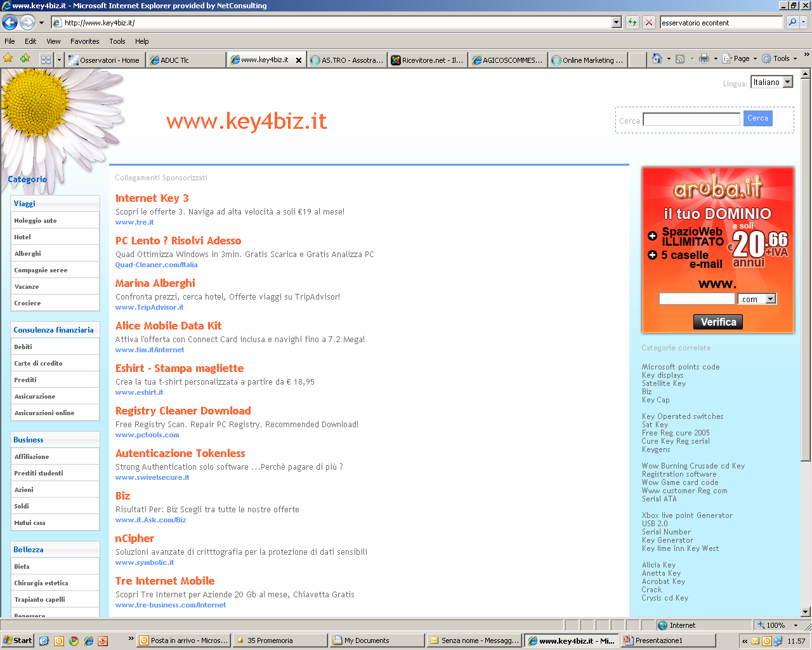Screen dimensions: 812x650
Task: Click the Refresh page icon
Action: pos(632,22)
